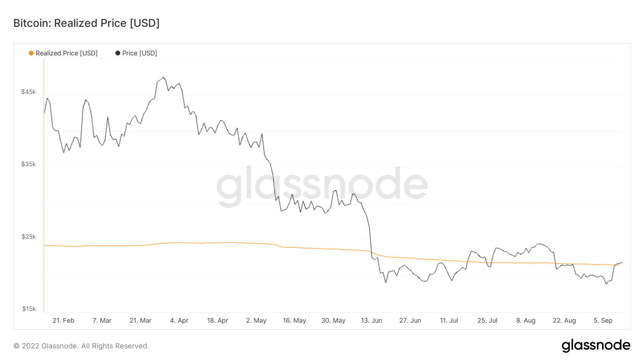Select the $15k y-axis label
This screenshot has height=362, width=644.
coord(29,309)
